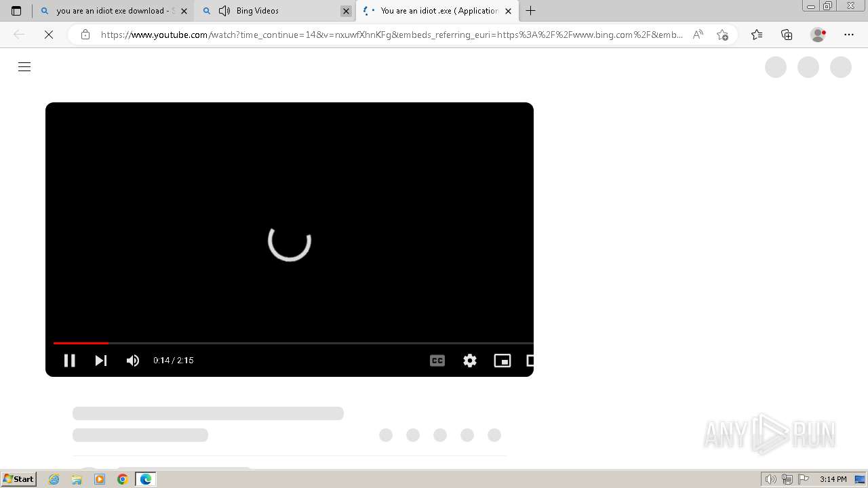Open Windows Explorer from taskbar
Image resolution: width=868 pixels, height=488 pixels.
(77, 479)
